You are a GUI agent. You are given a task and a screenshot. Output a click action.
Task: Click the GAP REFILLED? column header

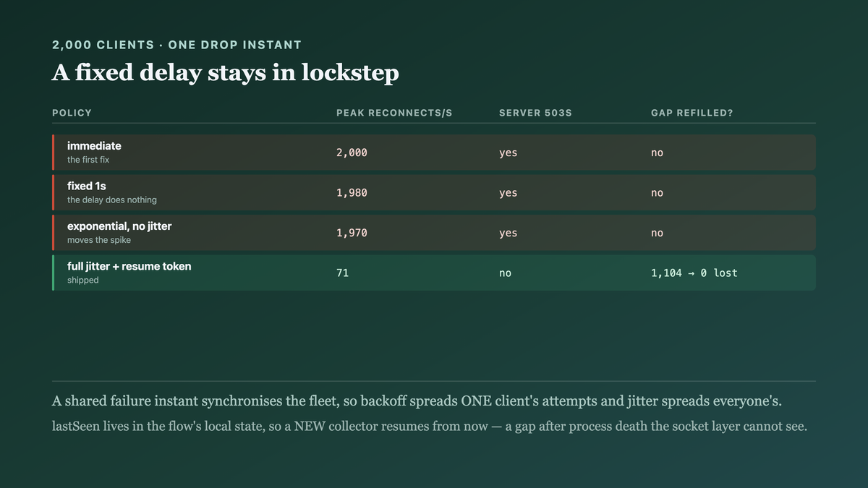coord(692,113)
